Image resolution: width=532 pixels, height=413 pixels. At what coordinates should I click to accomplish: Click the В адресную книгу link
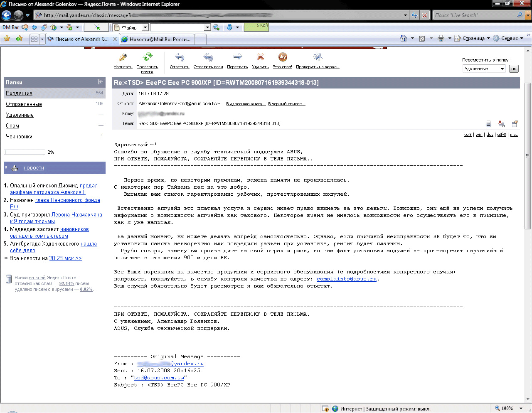point(246,104)
